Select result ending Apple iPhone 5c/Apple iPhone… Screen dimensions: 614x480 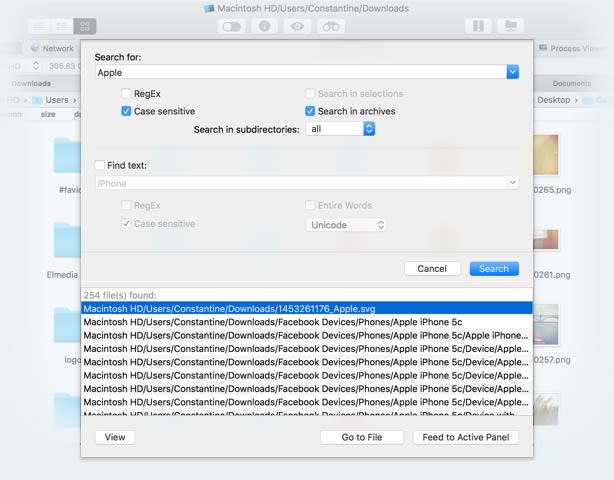point(307,336)
